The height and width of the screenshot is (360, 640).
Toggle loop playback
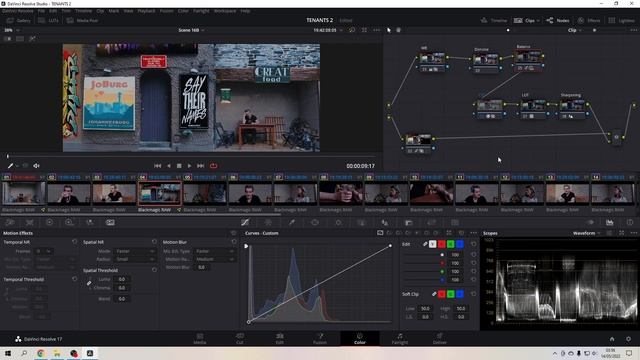click(x=213, y=166)
